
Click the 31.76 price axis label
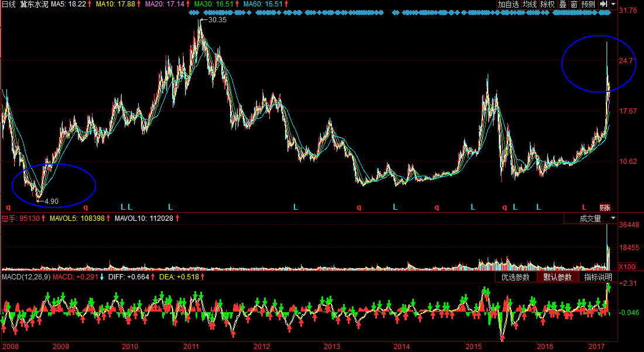(x=628, y=11)
